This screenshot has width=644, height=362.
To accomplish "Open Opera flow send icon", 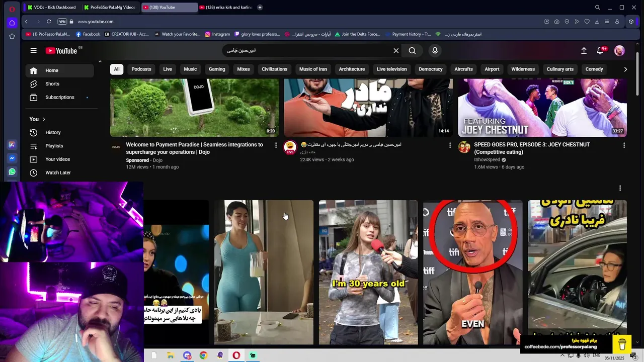I will pyautogui.click(x=577, y=22).
